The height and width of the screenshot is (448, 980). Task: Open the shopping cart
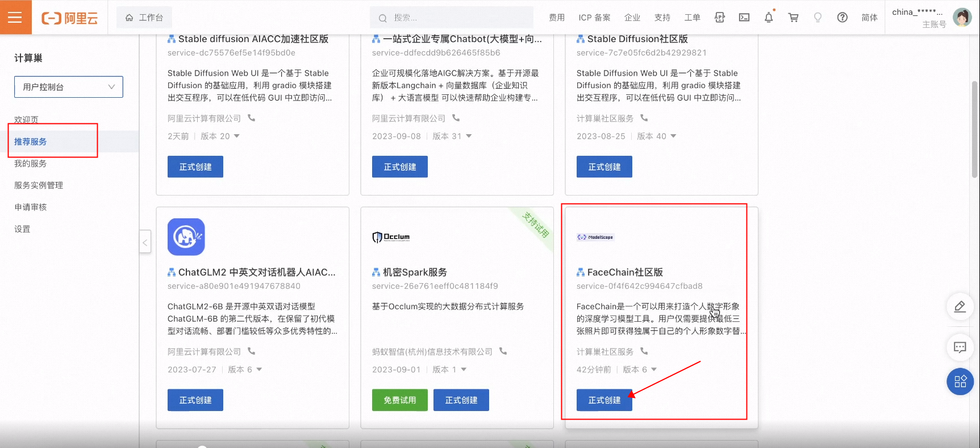pyautogui.click(x=794, y=18)
